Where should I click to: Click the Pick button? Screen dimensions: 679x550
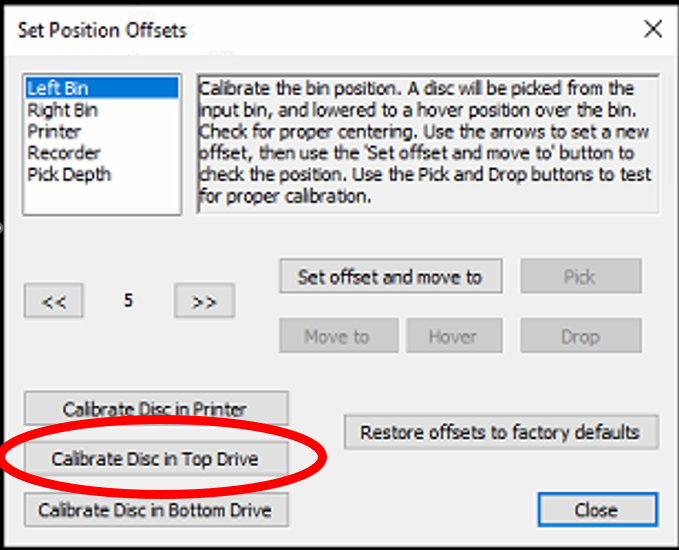tap(581, 276)
